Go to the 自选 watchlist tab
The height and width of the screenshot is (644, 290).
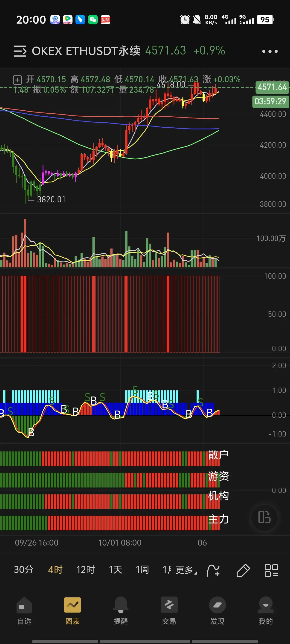[x=24, y=610]
